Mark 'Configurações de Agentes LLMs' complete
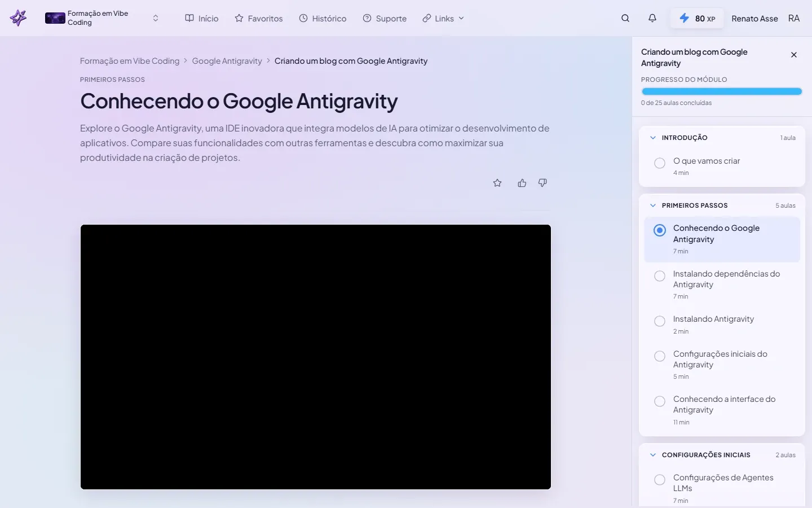 click(660, 480)
